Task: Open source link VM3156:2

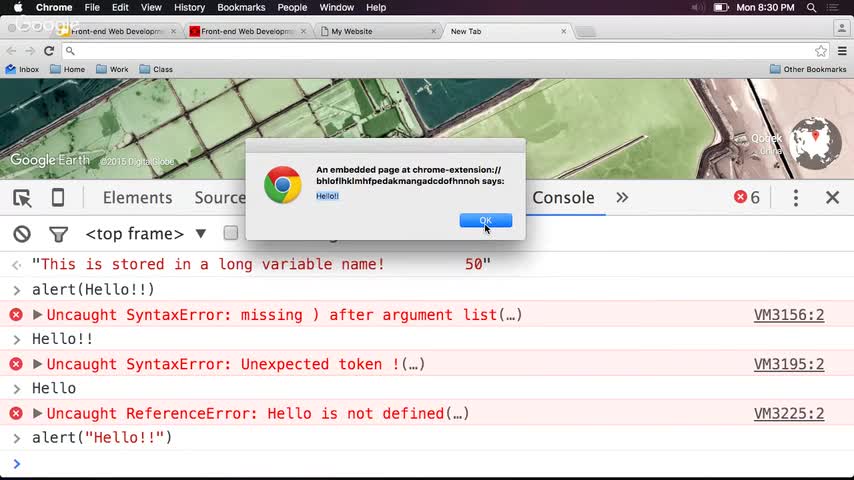Action: 789,315
